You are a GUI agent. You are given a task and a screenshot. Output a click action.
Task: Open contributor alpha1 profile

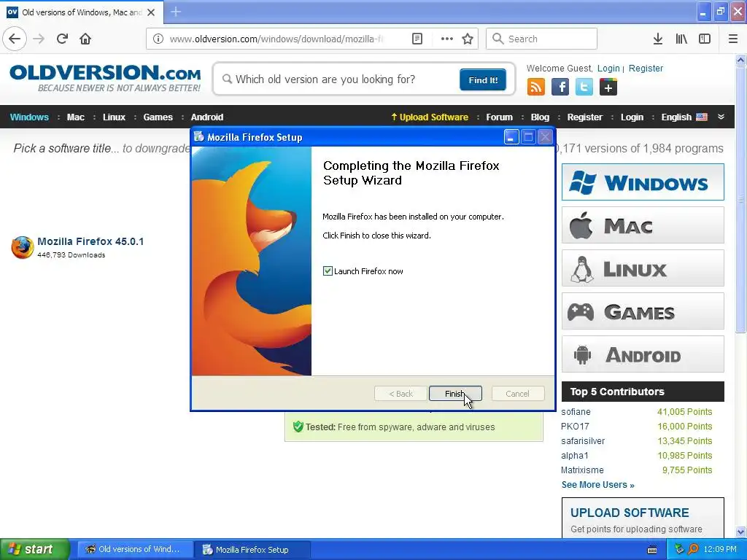(575, 456)
